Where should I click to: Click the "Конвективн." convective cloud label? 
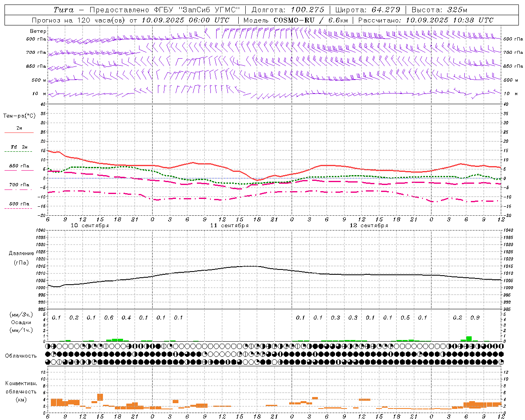[x=21, y=383]
